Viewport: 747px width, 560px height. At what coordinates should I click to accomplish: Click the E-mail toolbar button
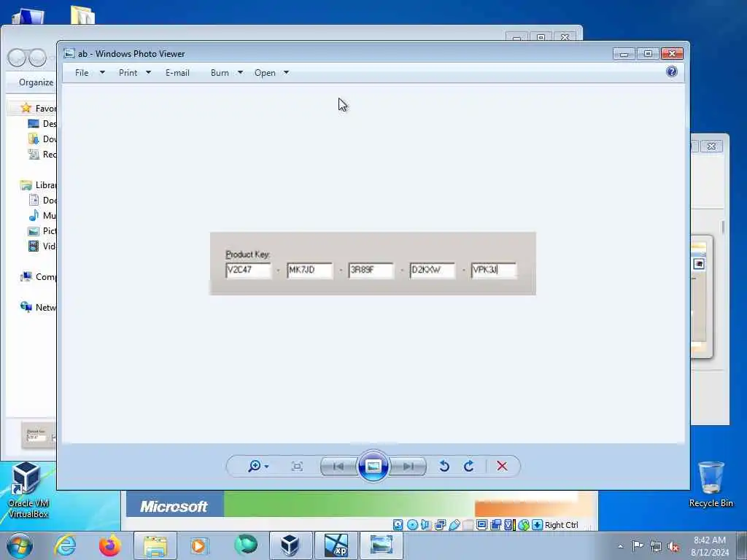(x=177, y=73)
